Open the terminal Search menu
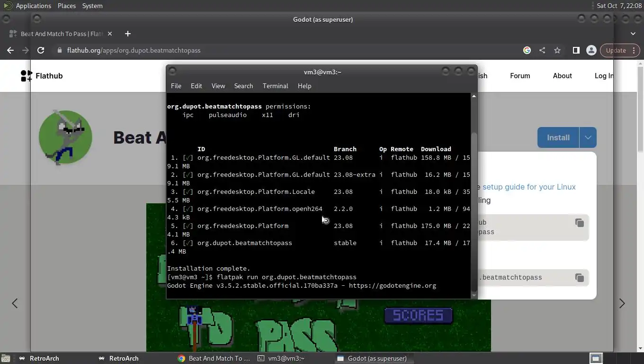 coord(243,86)
